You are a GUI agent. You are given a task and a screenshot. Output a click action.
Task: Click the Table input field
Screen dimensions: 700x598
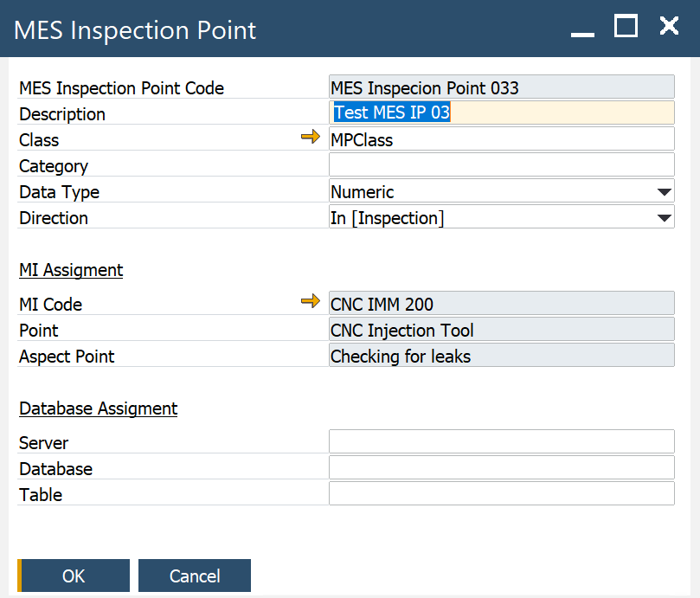click(501, 494)
